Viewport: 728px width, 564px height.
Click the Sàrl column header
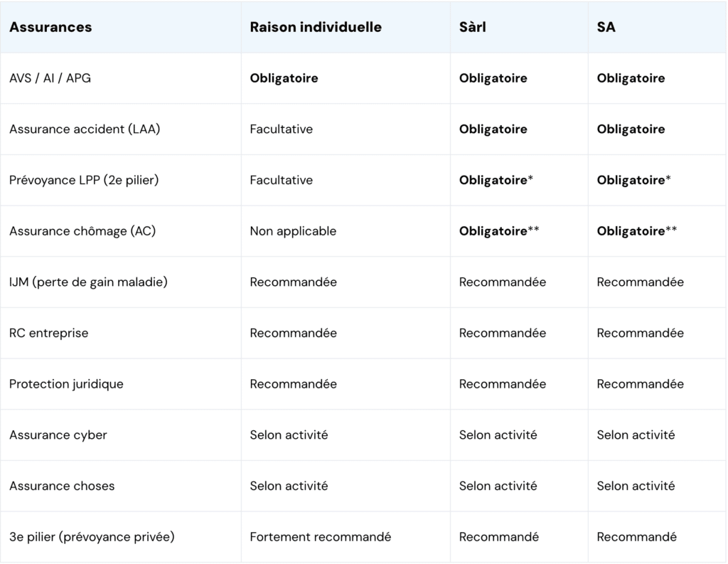(473, 27)
